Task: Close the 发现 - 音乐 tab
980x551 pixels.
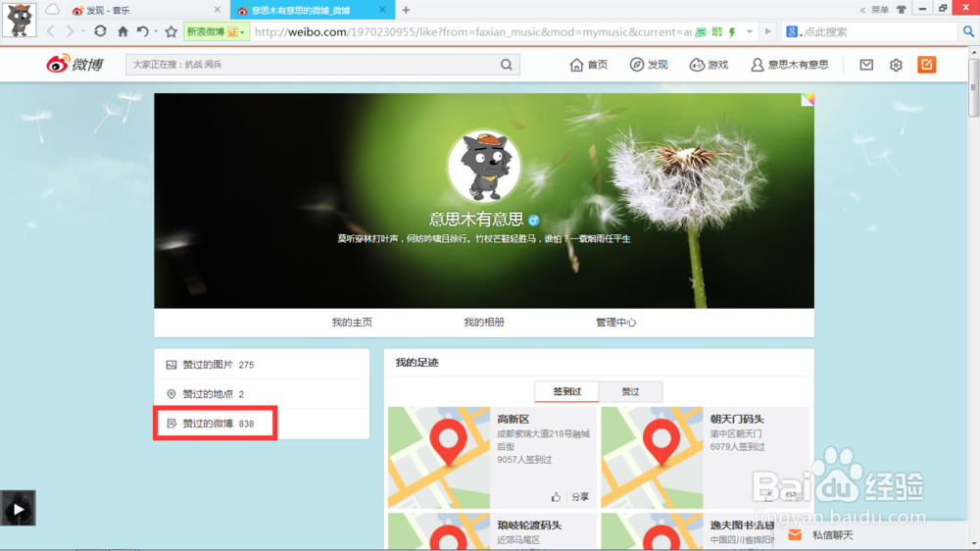Action: click(x=217, y=10)
